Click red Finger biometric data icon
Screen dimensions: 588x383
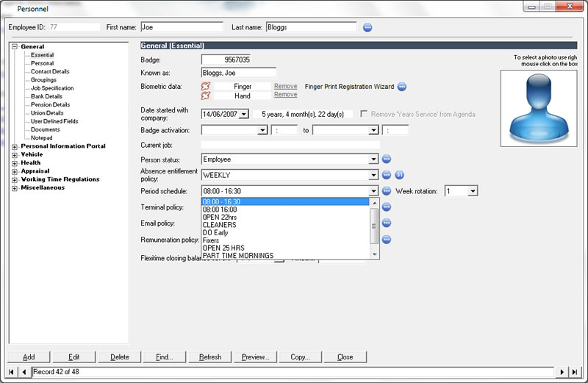pyautogui.click(x=205, y=86)
